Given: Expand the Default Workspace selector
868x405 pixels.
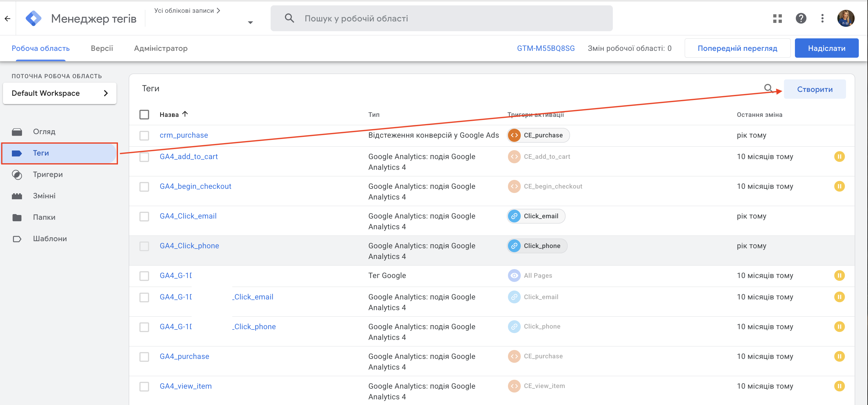Looking at the screenshot, I should [x=60, y=93].
